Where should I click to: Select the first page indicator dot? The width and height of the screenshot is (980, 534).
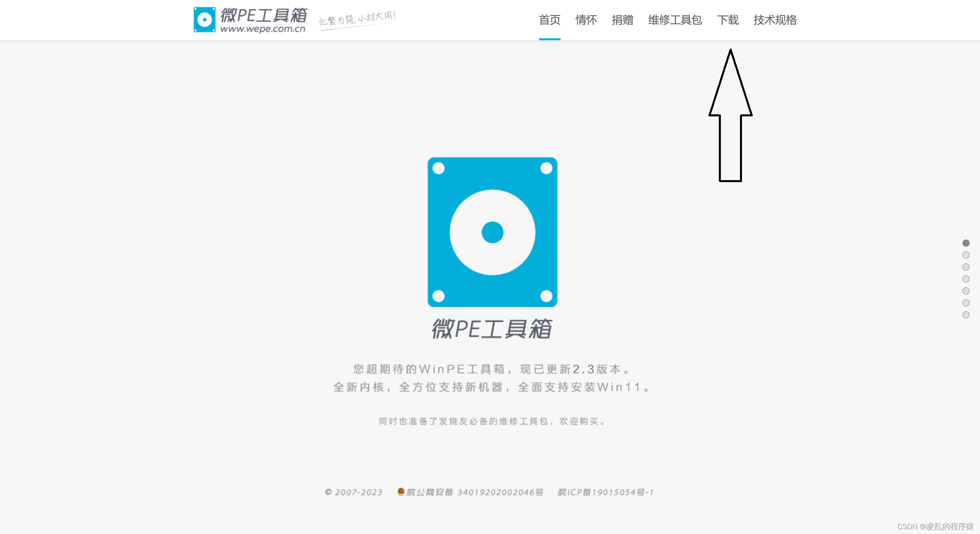966,243
